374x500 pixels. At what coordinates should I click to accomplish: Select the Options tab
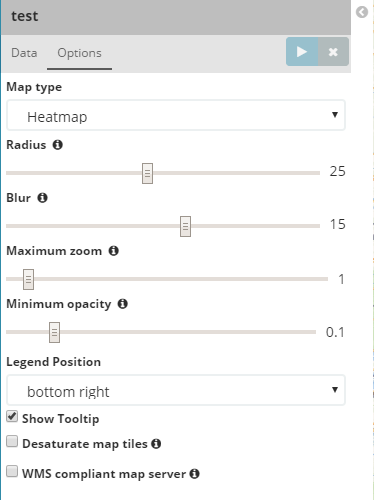(79, 53)
